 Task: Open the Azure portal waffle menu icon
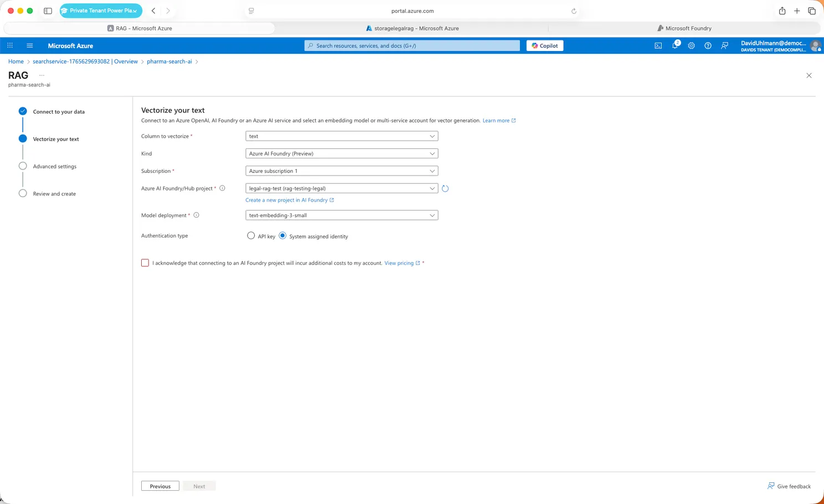tap(10, 45)
